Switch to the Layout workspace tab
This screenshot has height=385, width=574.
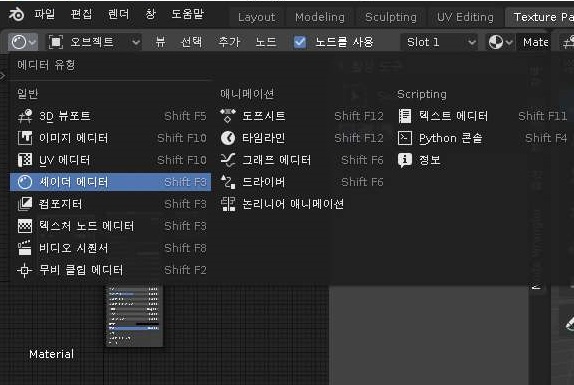(x=256, y=17)
